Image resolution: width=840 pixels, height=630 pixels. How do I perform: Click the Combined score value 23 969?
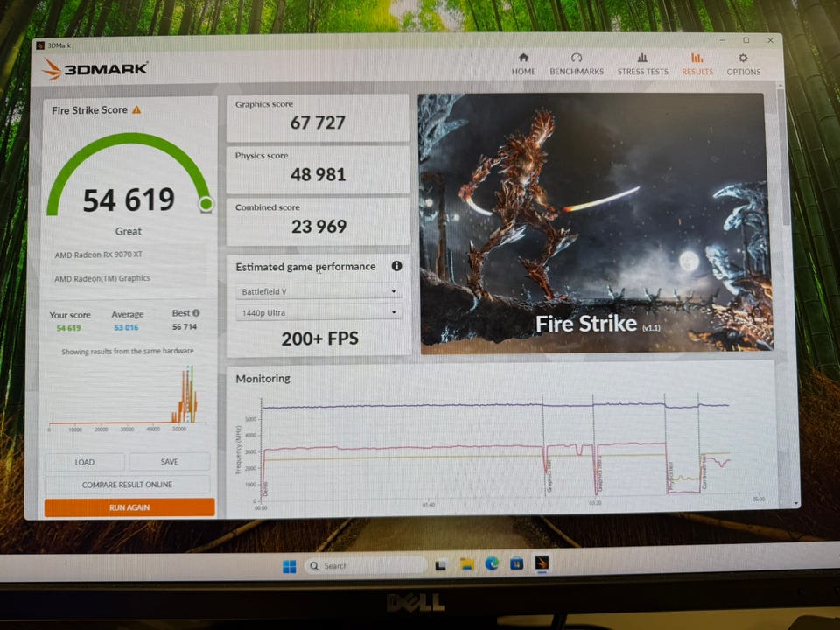[x=318, y=226]
